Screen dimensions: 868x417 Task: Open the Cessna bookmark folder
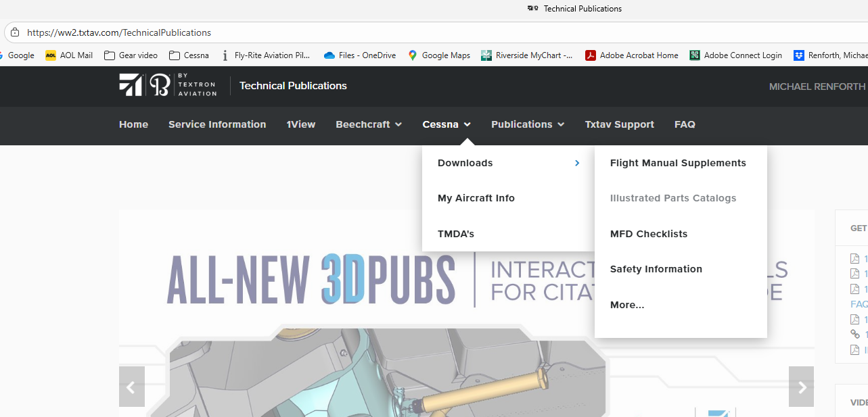click(189, 55)
